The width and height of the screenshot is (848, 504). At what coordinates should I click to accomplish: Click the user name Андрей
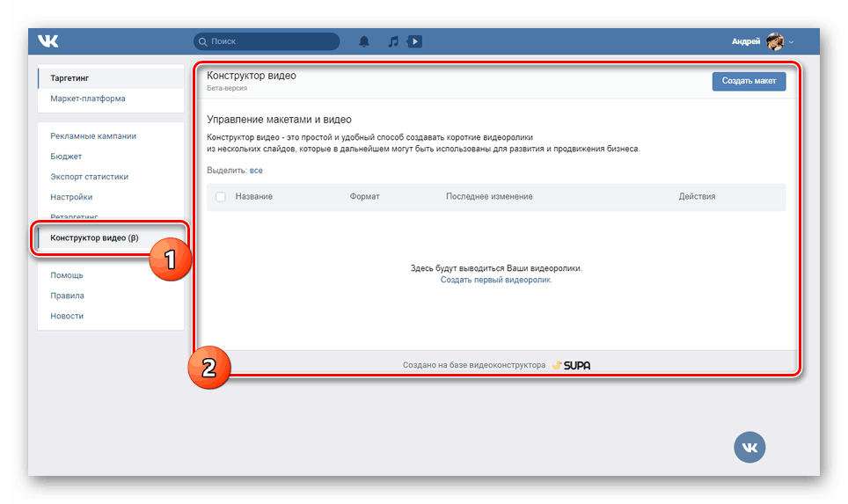745,41
